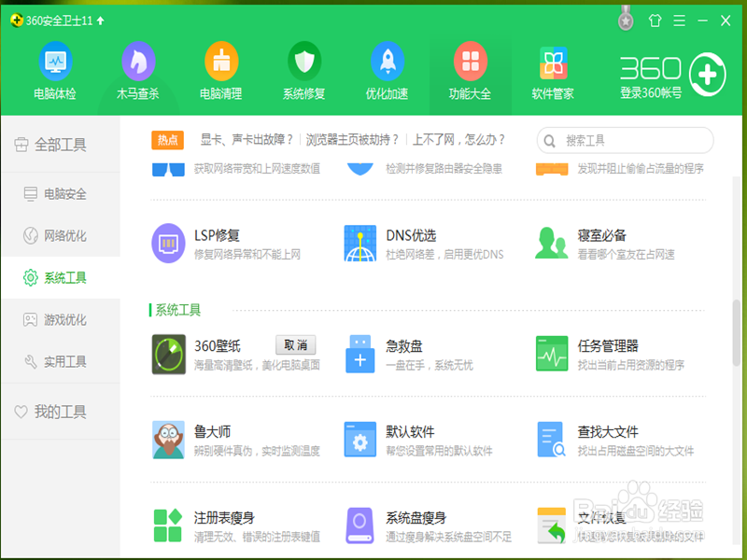The width and height of the screenshot is (747, 560).
Task: Click description 通过瘦身解决系统盘空间不足
Action: click(448, 537)
